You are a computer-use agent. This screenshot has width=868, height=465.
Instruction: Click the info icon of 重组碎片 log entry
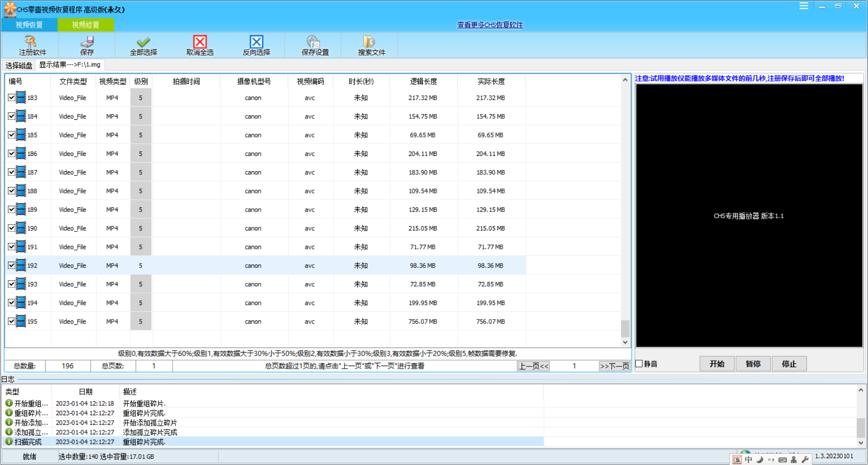pos(9,413)
